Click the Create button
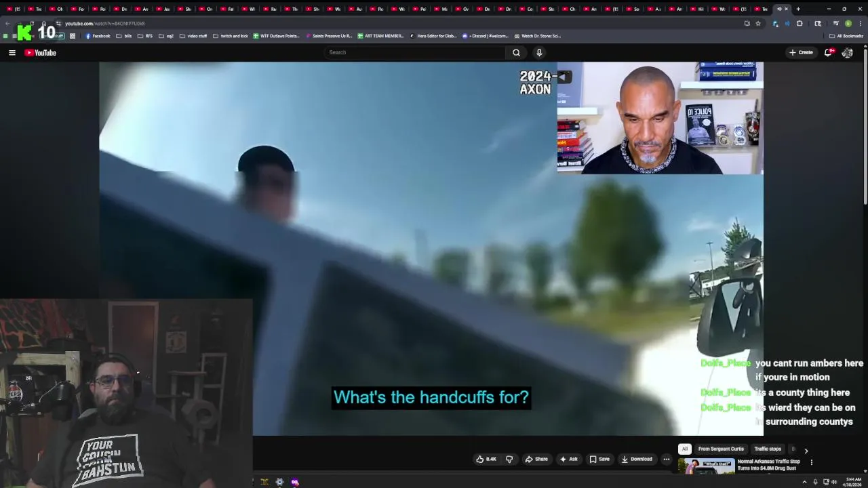 [800, 52]
